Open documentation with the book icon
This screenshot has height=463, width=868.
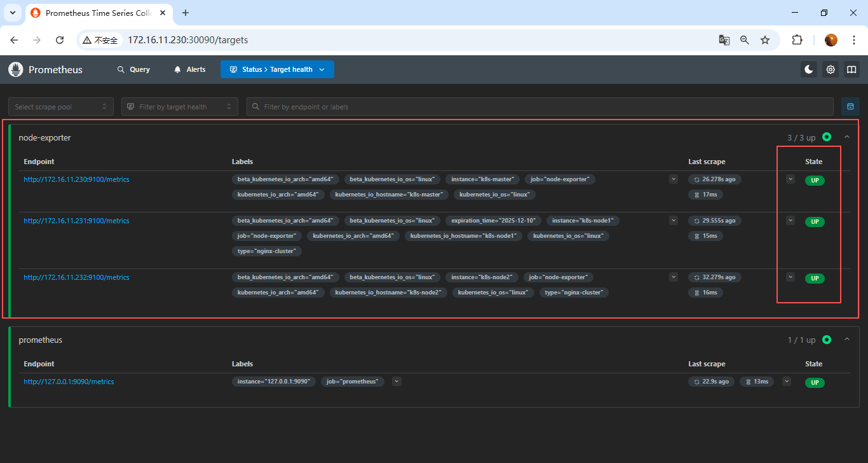point(851,69)
